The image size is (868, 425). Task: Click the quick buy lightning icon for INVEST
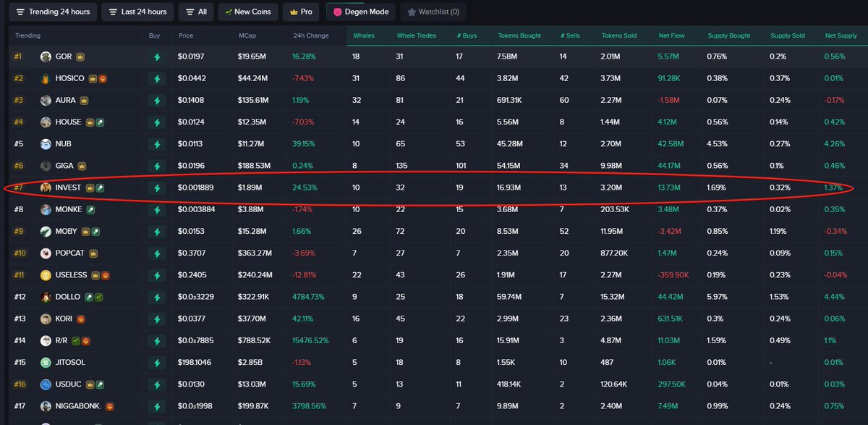coord(156,188)
